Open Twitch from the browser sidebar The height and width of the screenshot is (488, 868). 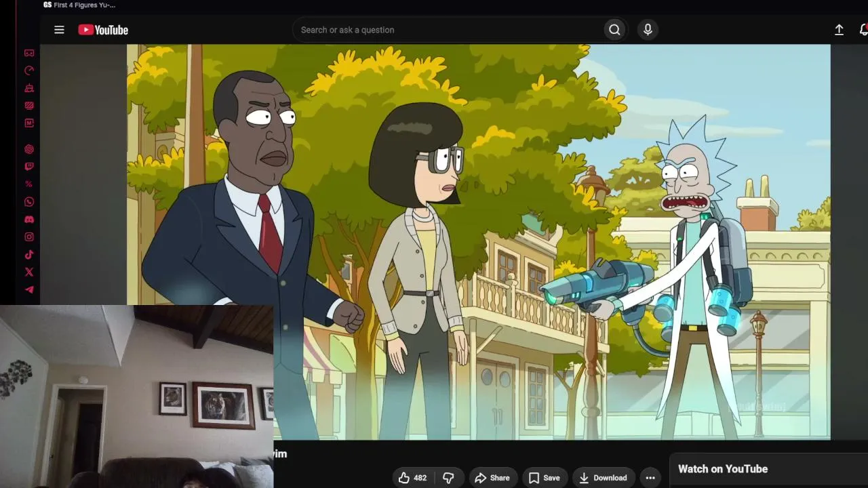coord(29,167)
